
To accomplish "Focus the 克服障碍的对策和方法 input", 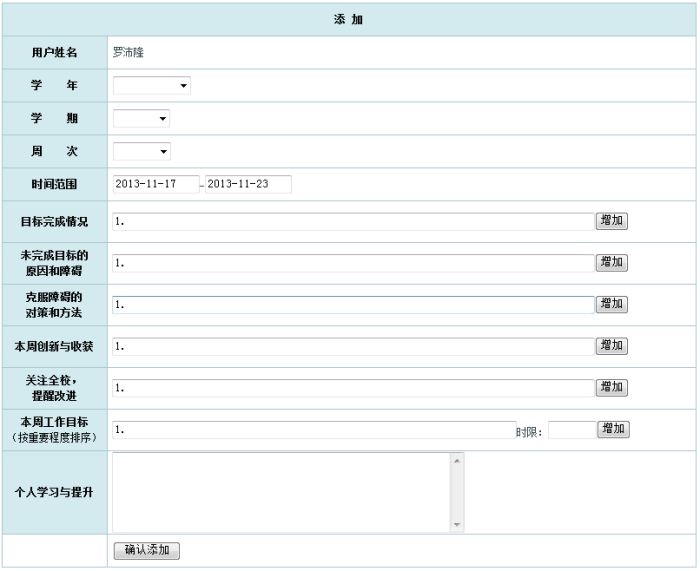I will click(352, 305).
